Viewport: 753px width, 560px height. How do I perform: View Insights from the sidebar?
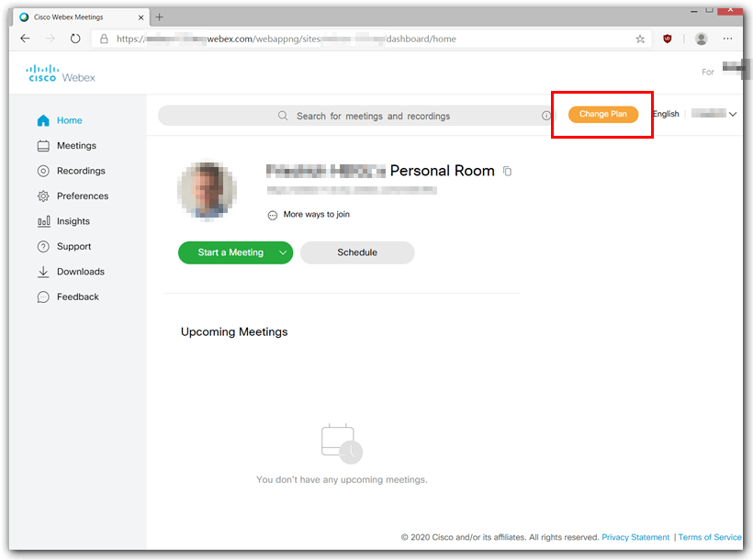[x=72, y=220]
